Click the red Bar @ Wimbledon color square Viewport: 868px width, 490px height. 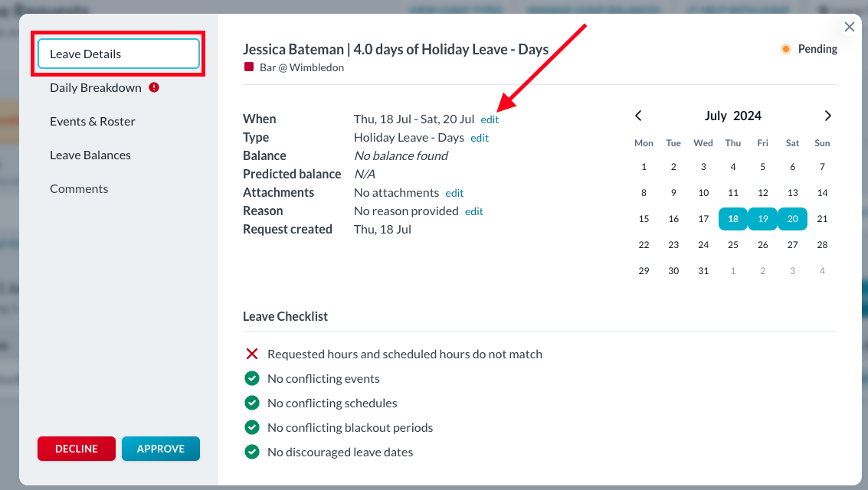tap(248, 67)
